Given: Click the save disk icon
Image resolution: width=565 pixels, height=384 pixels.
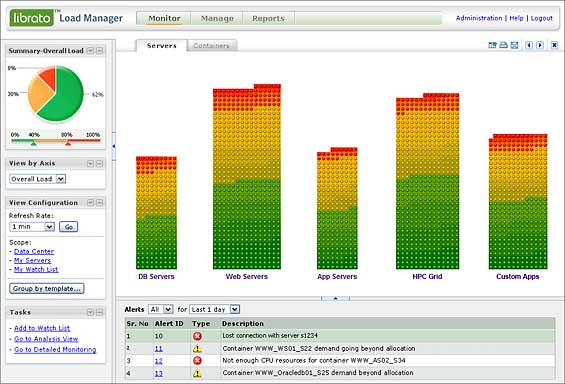Looking at the screenshot, I should 515,45.
